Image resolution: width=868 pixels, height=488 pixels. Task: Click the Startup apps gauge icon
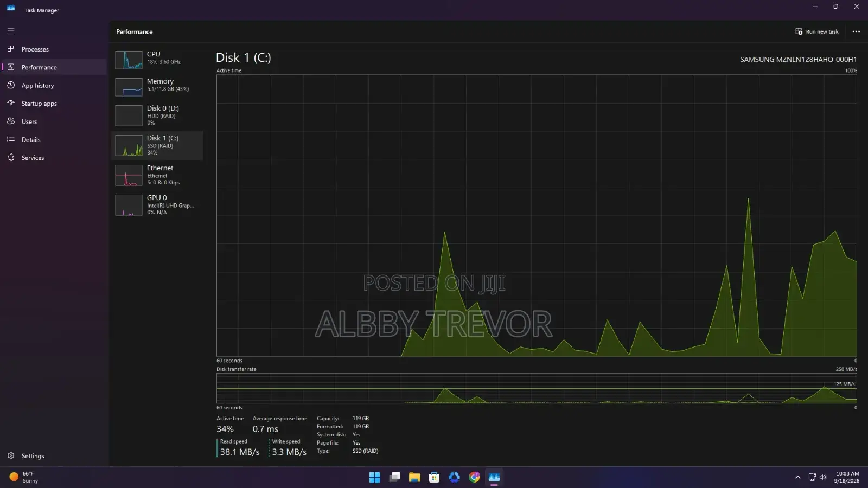[11, 103]
